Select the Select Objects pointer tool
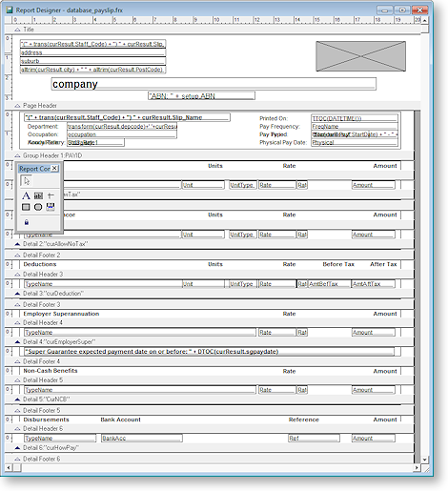This screenshot has width=448, height=491. pyautogui.click(x=27, y=181)
